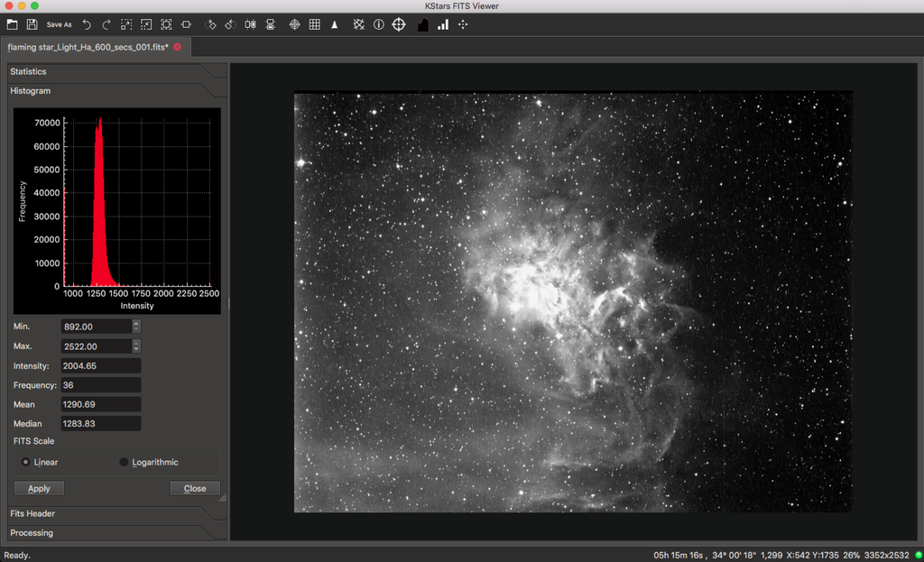The image size is (924, 562).
Task: Apply the histogram settings
Action: pos(39,488)
